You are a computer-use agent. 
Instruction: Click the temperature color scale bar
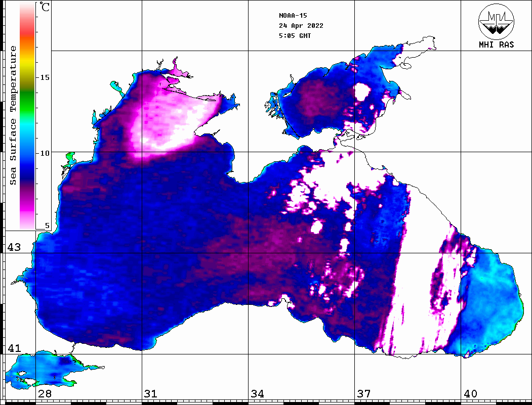coord(27,116)
